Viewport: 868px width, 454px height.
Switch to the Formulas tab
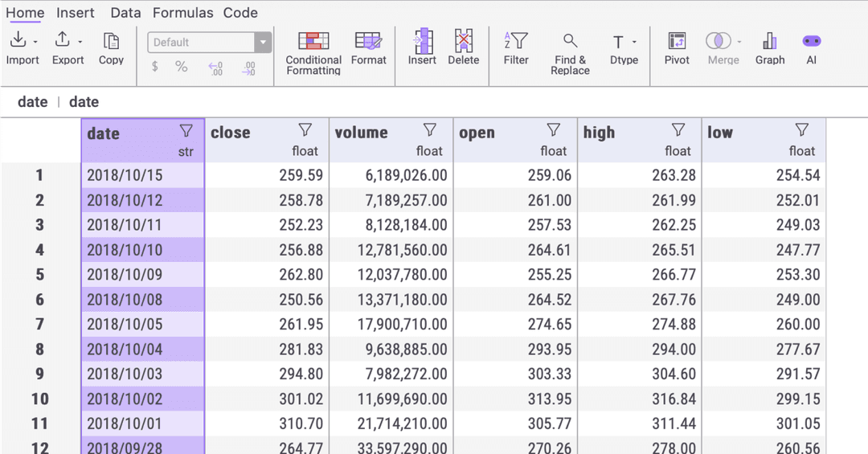[x=182, y=13]
